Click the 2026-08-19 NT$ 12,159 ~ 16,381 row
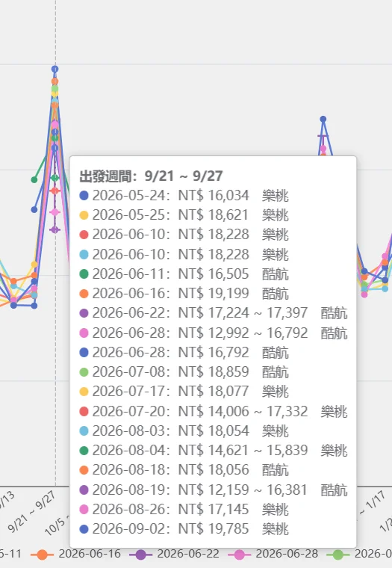 click(x=214, y=490)
